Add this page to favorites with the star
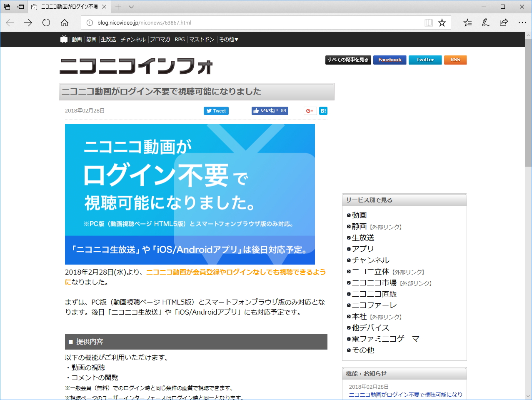 tap(443, 22)
